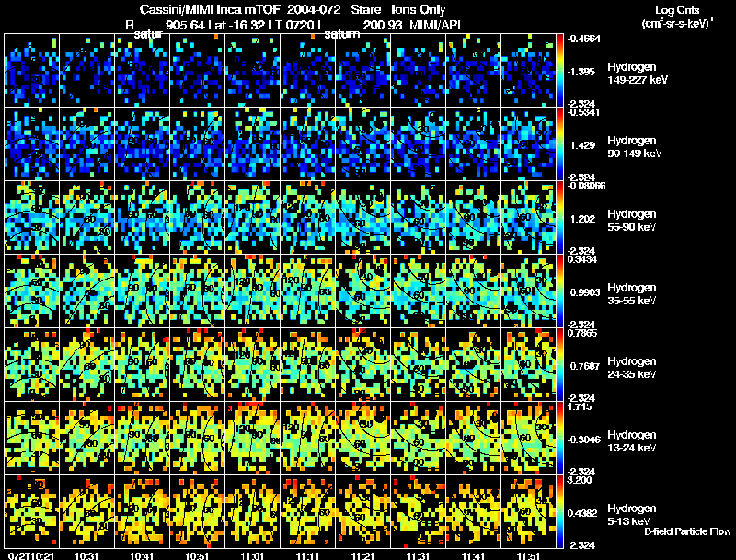The image size is (736, 560).
Task: Click the '-1.395' colorbar midpoint value
Action: pos(582,72)
